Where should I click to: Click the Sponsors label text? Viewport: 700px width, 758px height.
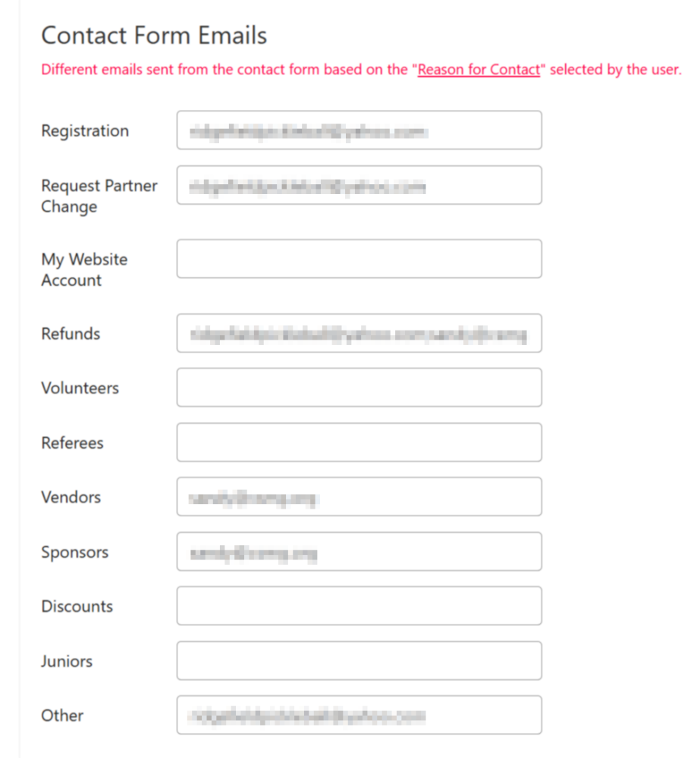click(x=74, y=552)
